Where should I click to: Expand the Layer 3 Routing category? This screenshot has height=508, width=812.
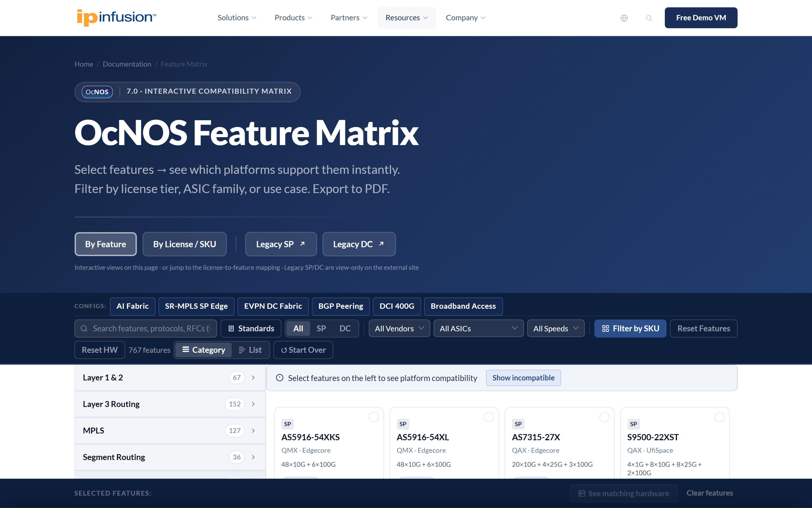tap(170, 404)
